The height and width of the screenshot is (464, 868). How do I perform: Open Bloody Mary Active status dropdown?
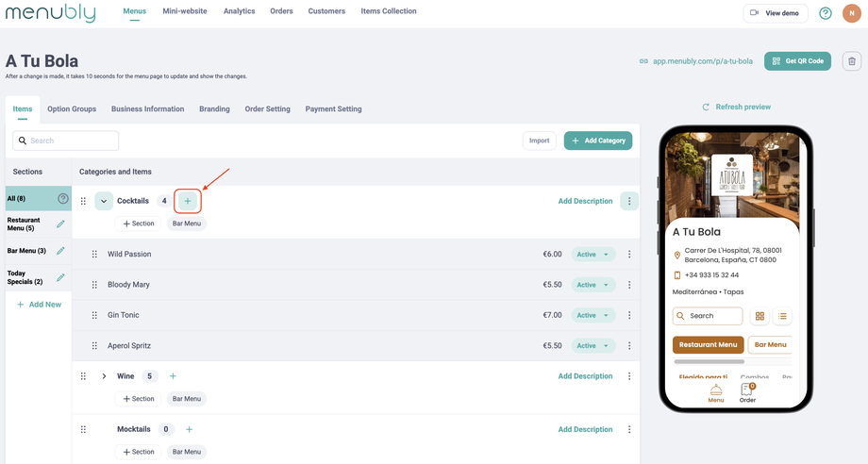pos(593,285)
